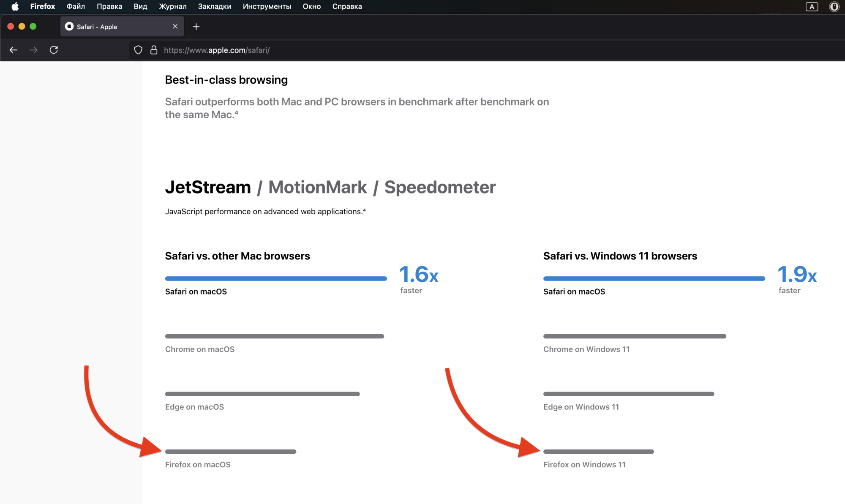Click the Safari vs. Windows 11 browsers heading

point(620,256)
